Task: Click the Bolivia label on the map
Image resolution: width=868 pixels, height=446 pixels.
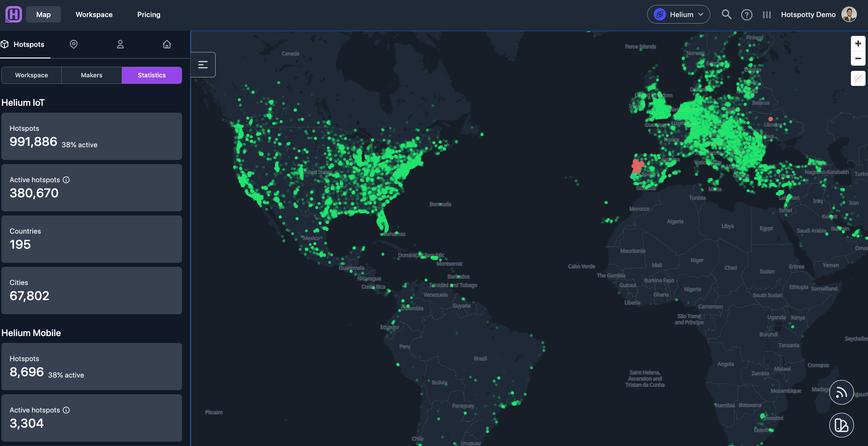Action: coord(439,383)
